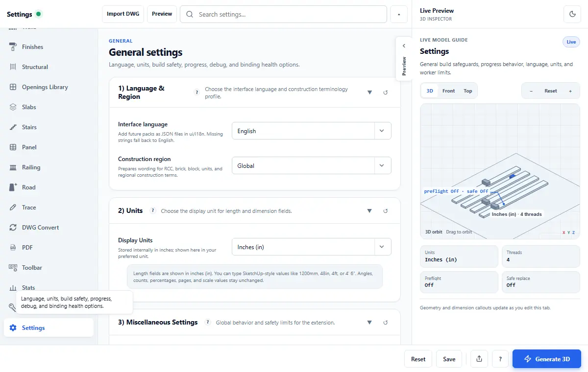Collapse the Miscellaneous Settings section
The height and width of the screenshot is (372, 588).
tap(369, 323)
